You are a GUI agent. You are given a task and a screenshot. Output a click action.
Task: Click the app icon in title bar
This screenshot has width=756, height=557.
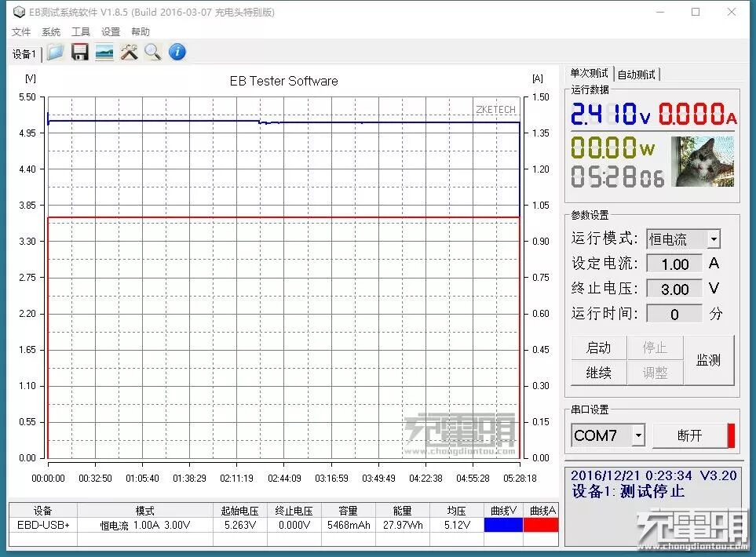point(19,12)
